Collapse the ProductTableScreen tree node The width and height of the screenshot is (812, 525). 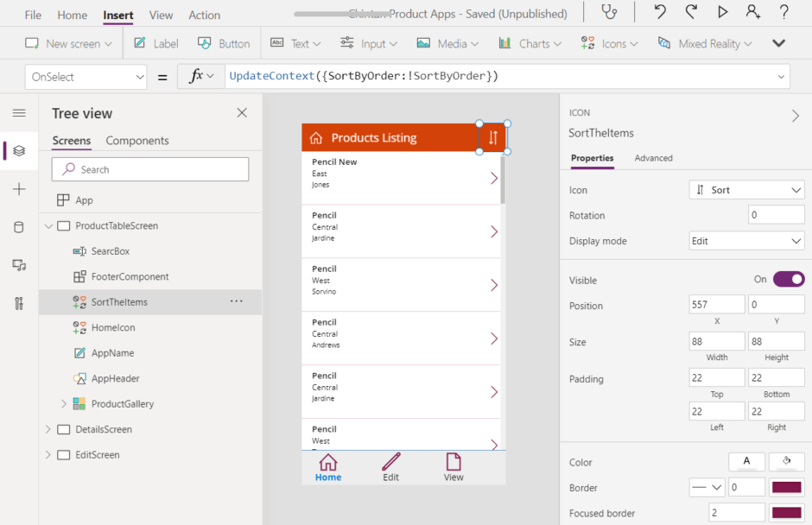48,225
